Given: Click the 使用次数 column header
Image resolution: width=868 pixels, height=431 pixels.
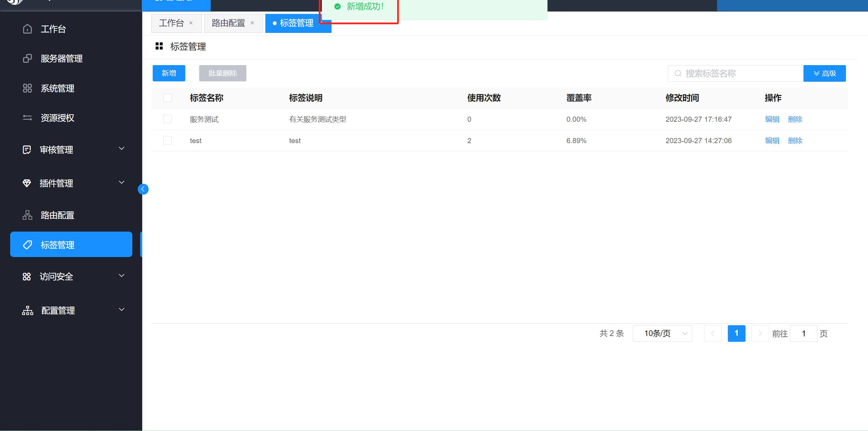Looking at the screenshot, I should [x=484, y=98].
